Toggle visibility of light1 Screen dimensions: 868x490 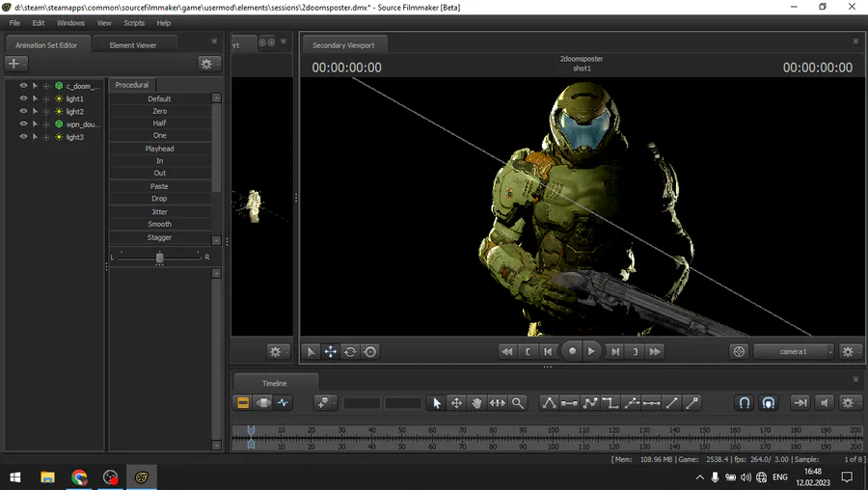click(x=23, y=98)
